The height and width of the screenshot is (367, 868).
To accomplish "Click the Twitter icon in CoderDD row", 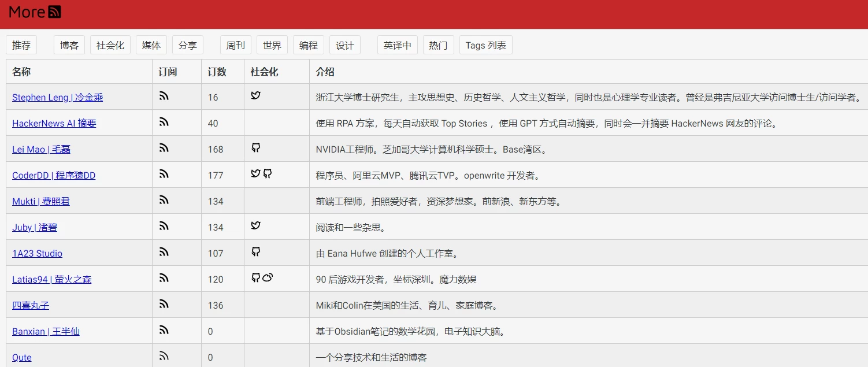I will pos(255,174).
